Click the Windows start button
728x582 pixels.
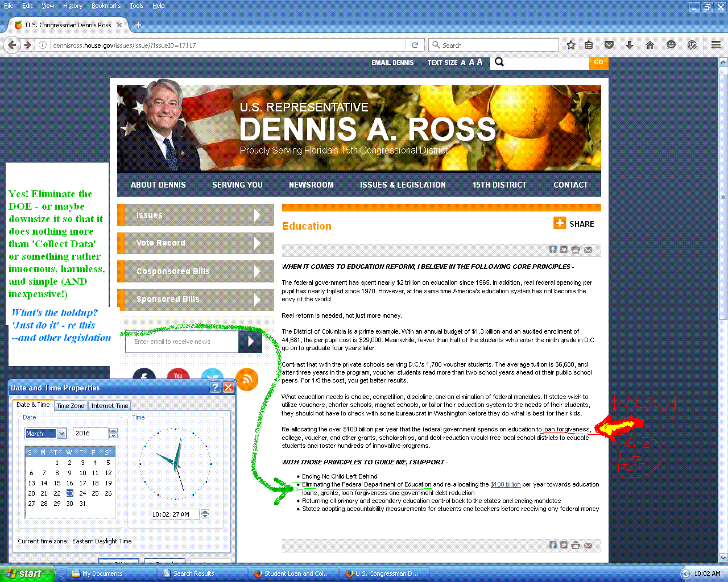[27, 573]
